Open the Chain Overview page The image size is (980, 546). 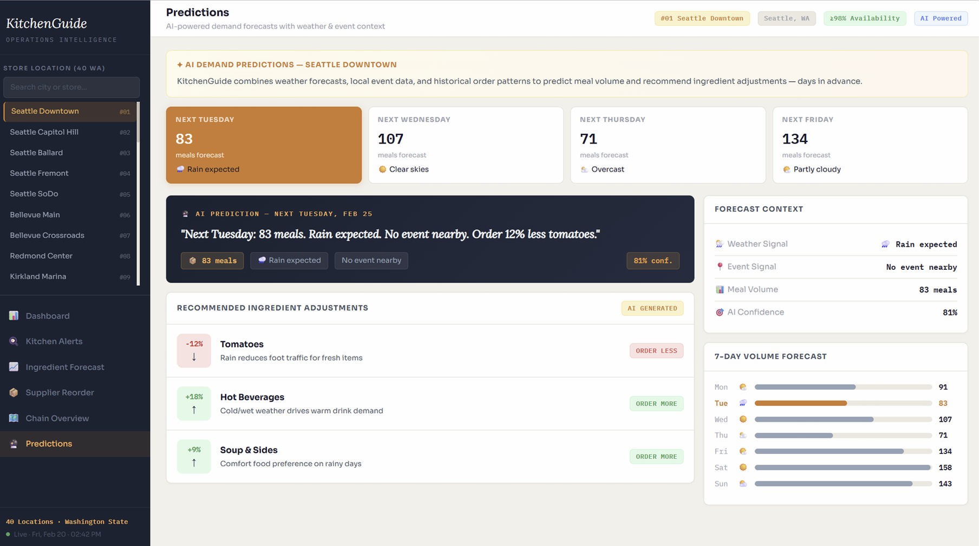pyautogui.click(x=75, y=418)
